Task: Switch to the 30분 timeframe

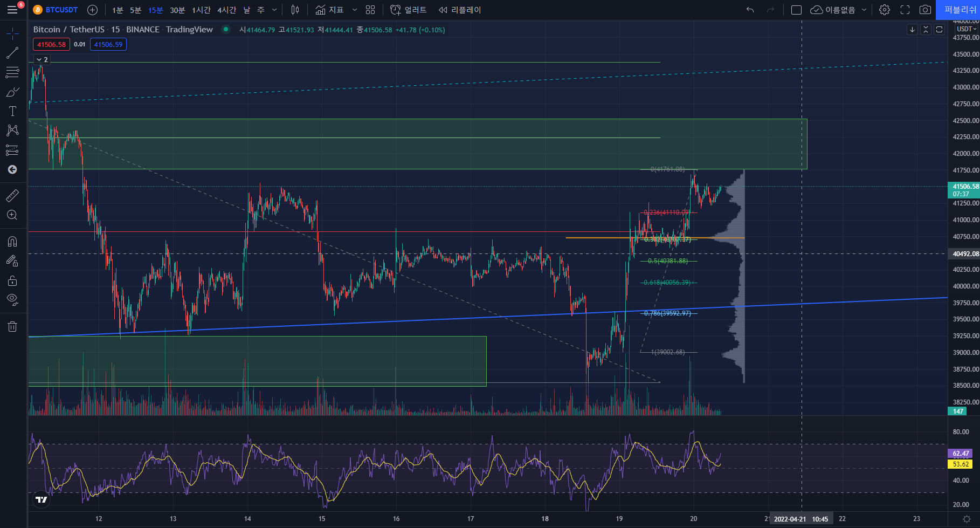Action: (177, 10)
